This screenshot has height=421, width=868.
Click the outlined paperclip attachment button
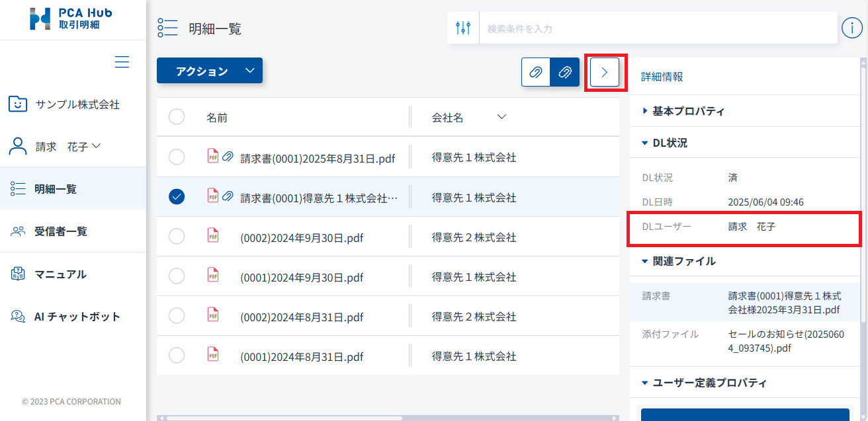tap(536, 72)
